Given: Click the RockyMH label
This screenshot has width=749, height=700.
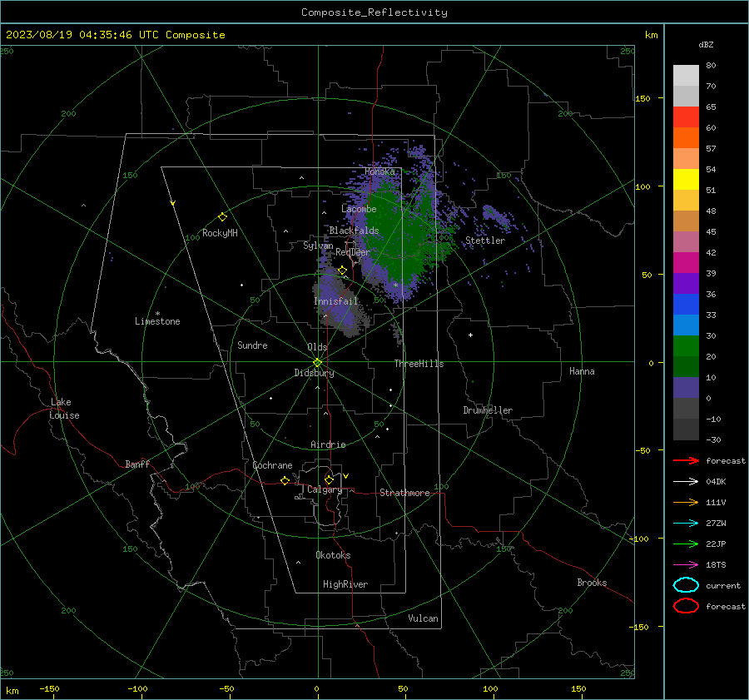Looking at the screenshot, I should coord(220,233).
